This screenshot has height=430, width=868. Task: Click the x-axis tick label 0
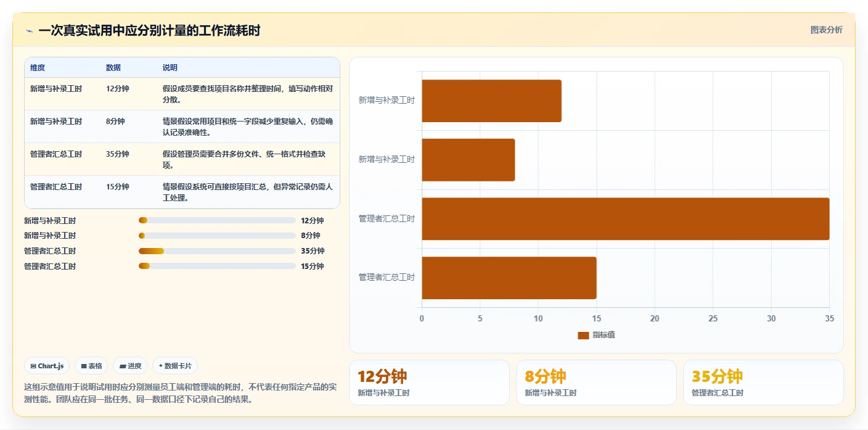point(422,318)
